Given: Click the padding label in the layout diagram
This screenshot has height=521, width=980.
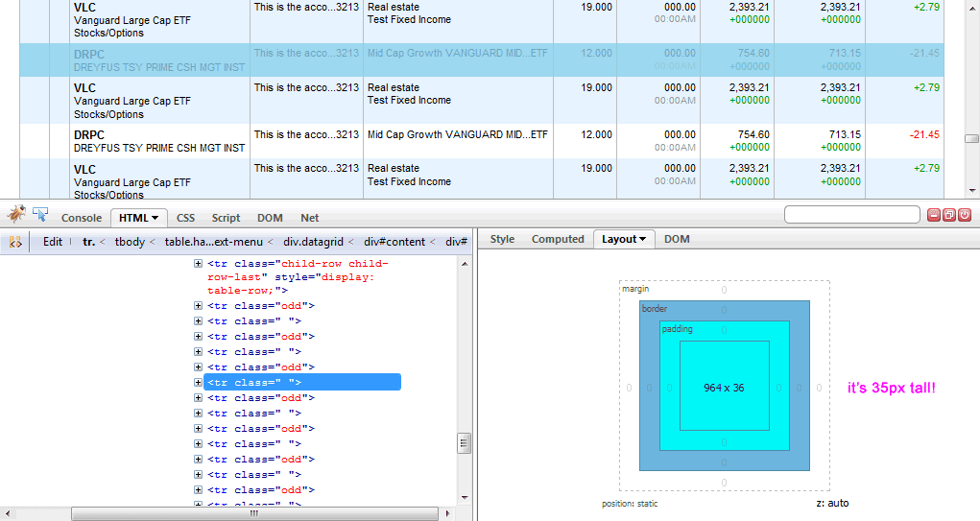Looking at the screenshot, I should (x=677, y=328).
